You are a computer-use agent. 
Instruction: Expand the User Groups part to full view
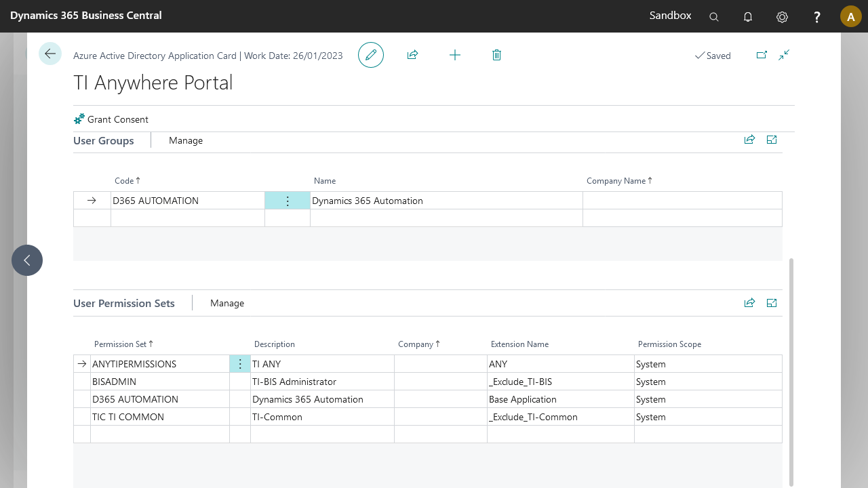[x=772, y=140]
